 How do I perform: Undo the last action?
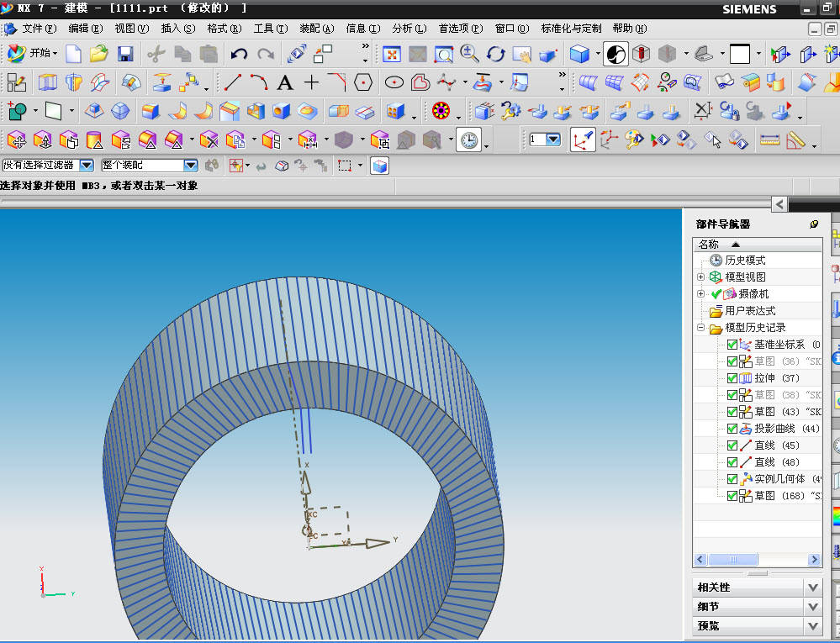coord(239,54)
